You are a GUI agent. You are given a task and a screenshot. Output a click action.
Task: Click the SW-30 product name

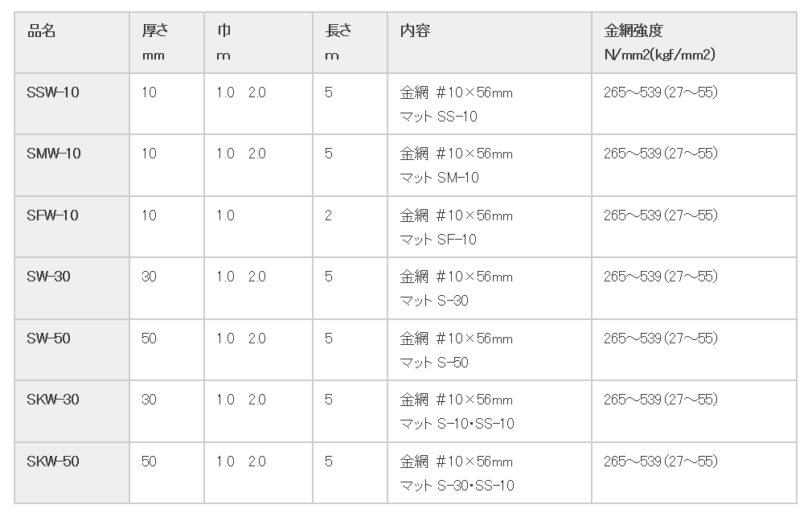click(49, 277)
